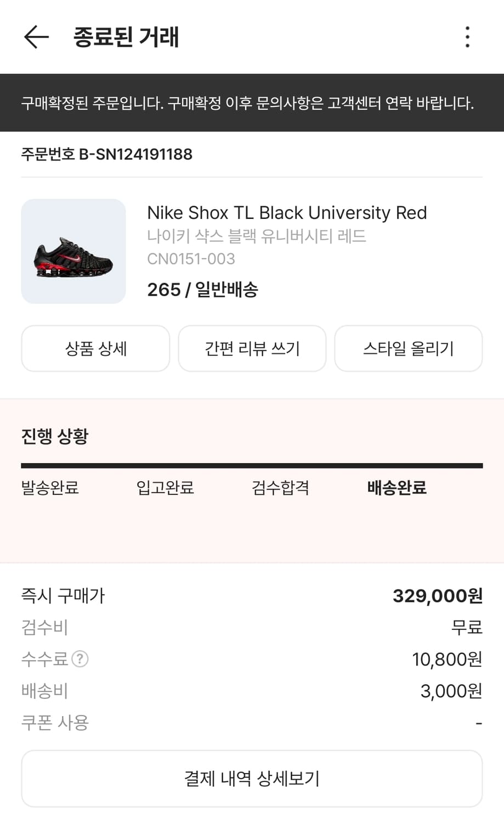Tap the dark 구매확정 notice banner
Image resolution: width=504 pixels, height=823 pixels.
[x=252, y=103]
